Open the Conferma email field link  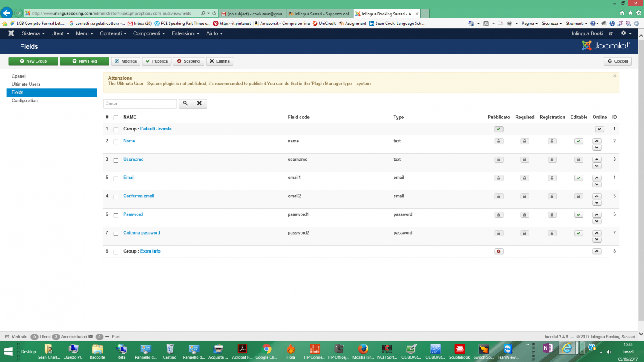click(139, 196)
